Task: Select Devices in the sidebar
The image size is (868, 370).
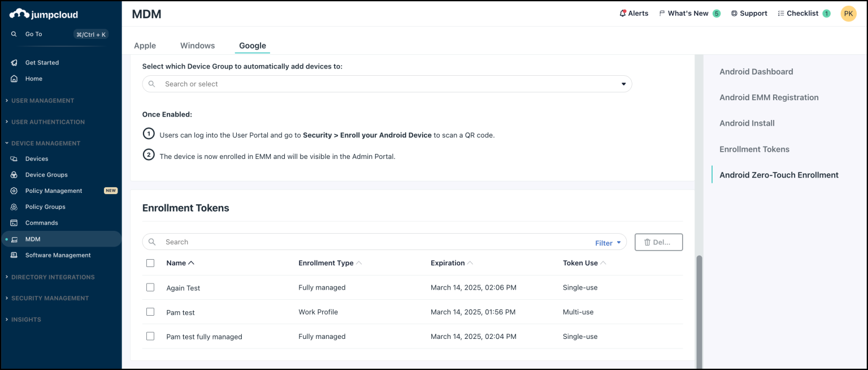Action: [x=37, y=159]
